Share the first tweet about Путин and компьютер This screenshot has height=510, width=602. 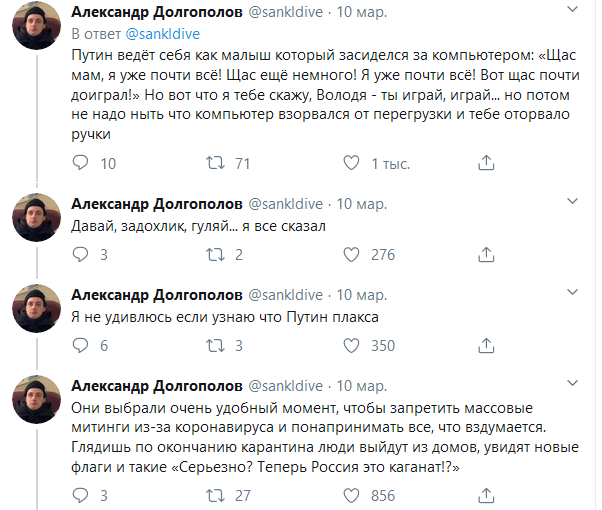tap(487, 163)
